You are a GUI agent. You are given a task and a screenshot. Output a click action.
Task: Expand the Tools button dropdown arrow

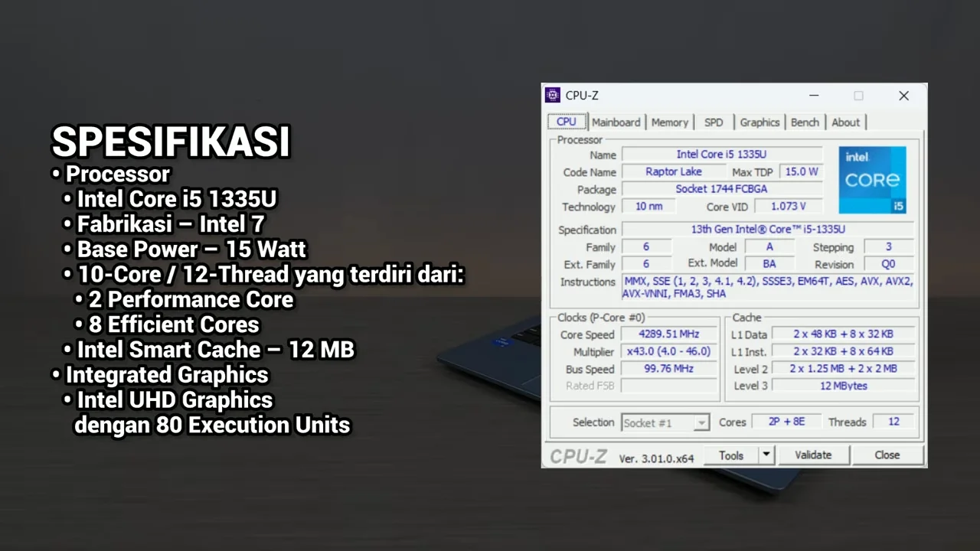pyautogui.click(x=766, y=455)
